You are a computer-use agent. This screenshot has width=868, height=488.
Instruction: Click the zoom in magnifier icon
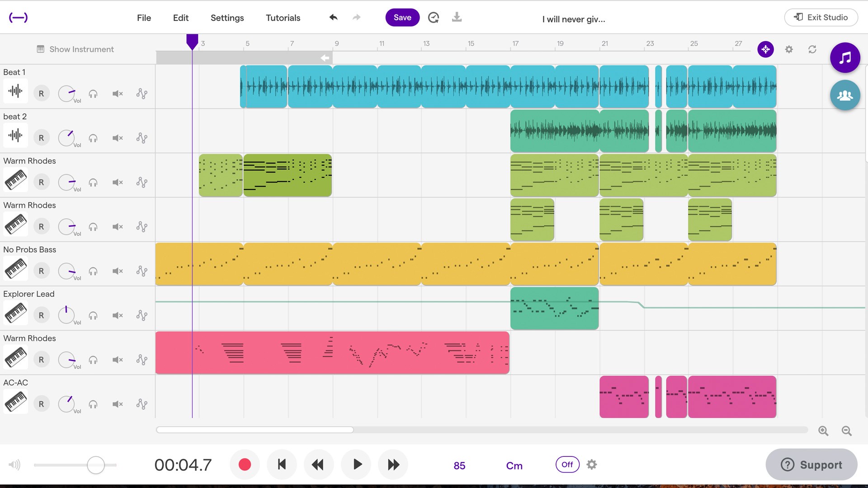823,431
